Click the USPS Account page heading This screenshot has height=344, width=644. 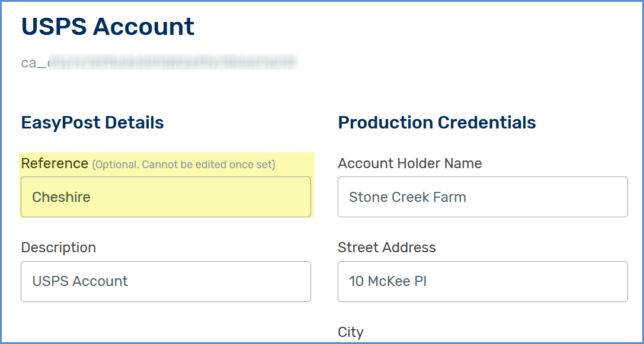pos(108,27)
